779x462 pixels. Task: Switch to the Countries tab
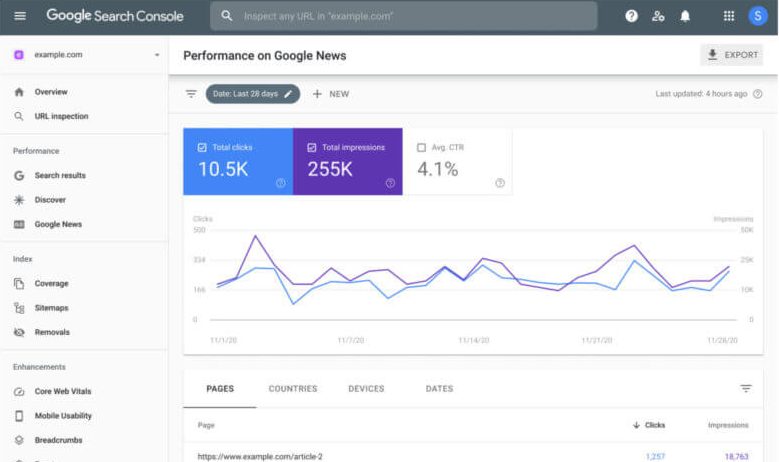(292, 389)
